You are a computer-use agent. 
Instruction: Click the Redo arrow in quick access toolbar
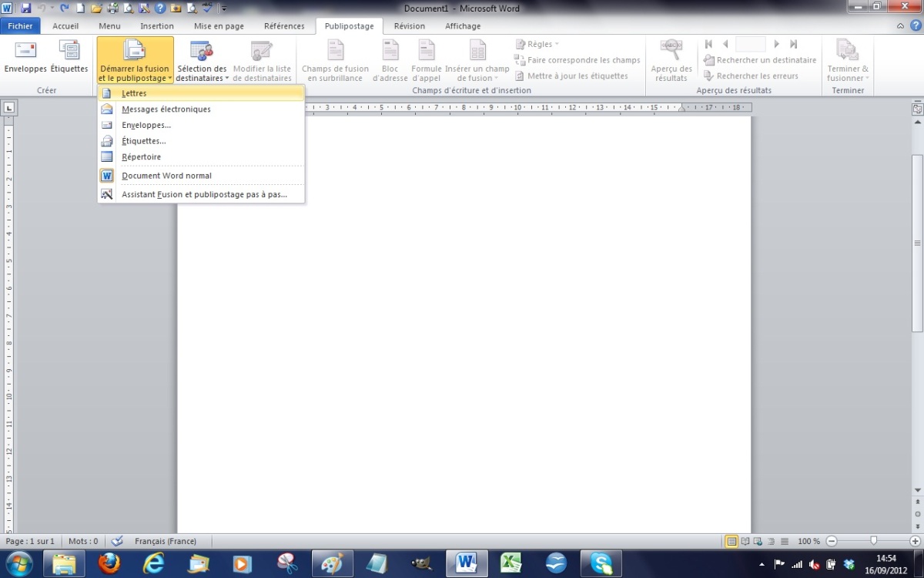pyautogui.click(x=64, y=8)
